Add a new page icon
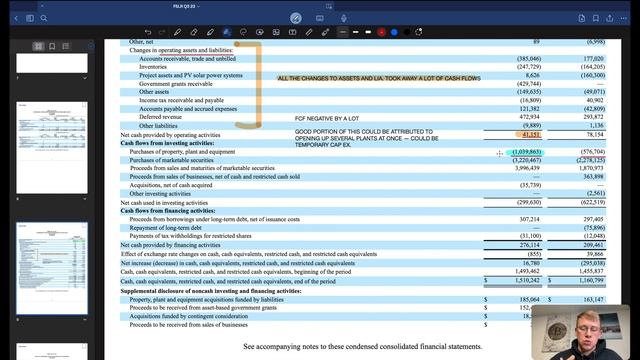Viewport: 640px width, 360px height. (582, 18)
